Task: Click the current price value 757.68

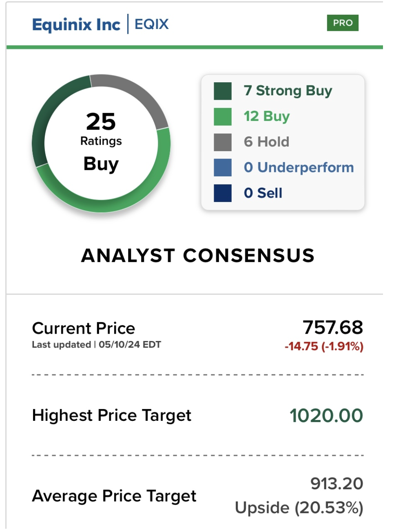Action: click(x=332, y=328)
